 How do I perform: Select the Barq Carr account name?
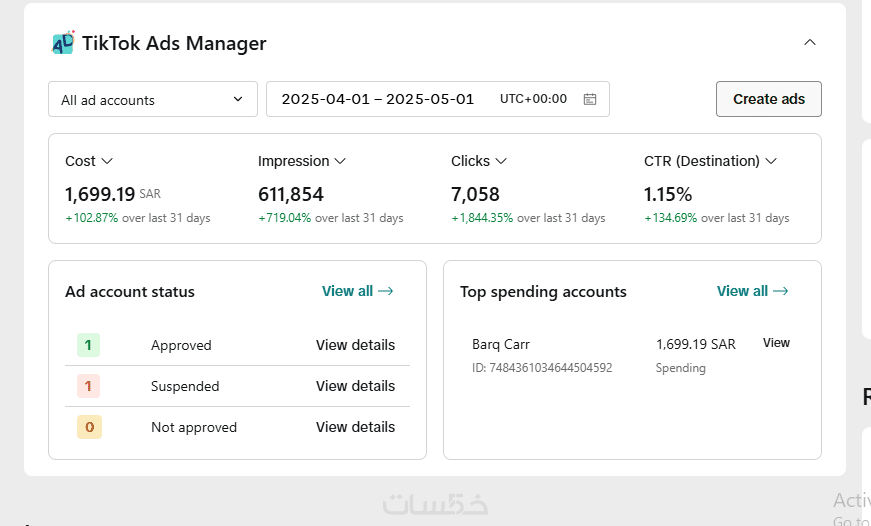pos(500,344)
